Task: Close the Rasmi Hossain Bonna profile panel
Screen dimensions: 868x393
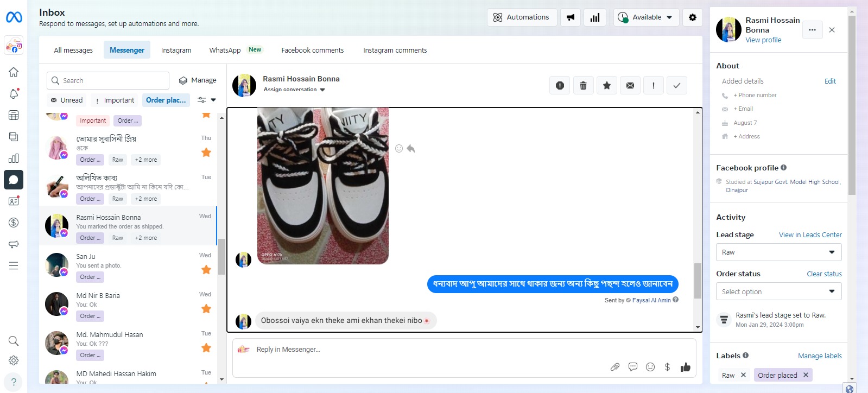Action: (x=832, y=30)
